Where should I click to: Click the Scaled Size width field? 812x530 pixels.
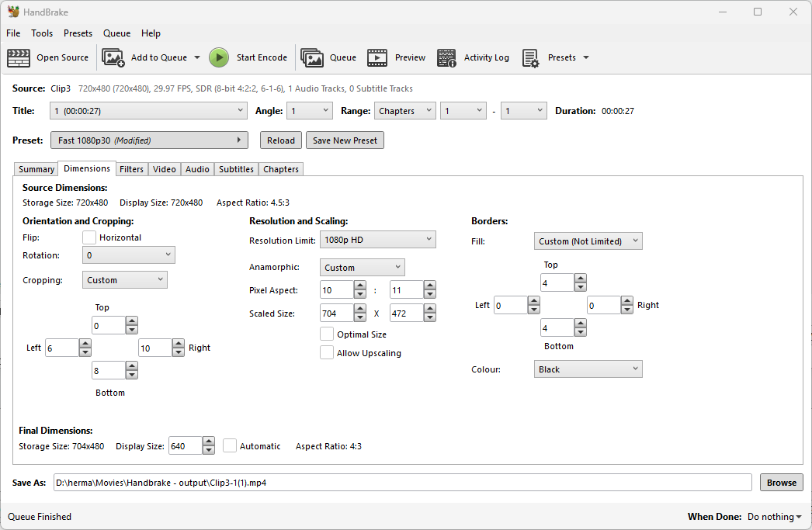(x=337, y=313)
